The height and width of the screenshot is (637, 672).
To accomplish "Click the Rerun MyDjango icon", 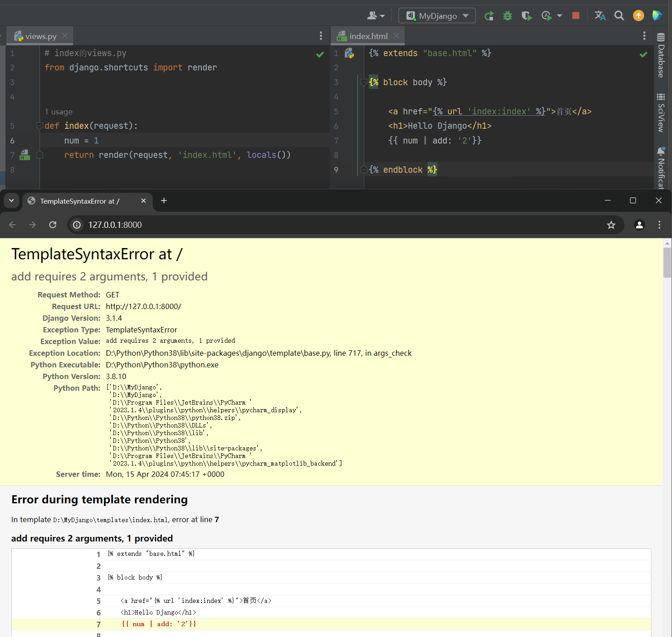I will (489, 16).
